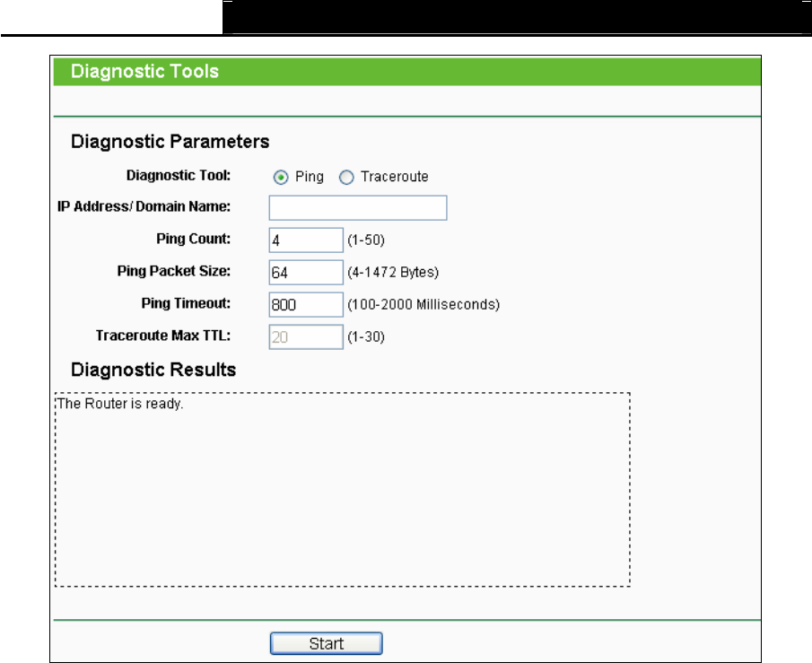The width and height of the screenshot is (812, 663).
Task: Click the "(100-2000 Milliseconds)" hint text
Action: pos(423,304)
